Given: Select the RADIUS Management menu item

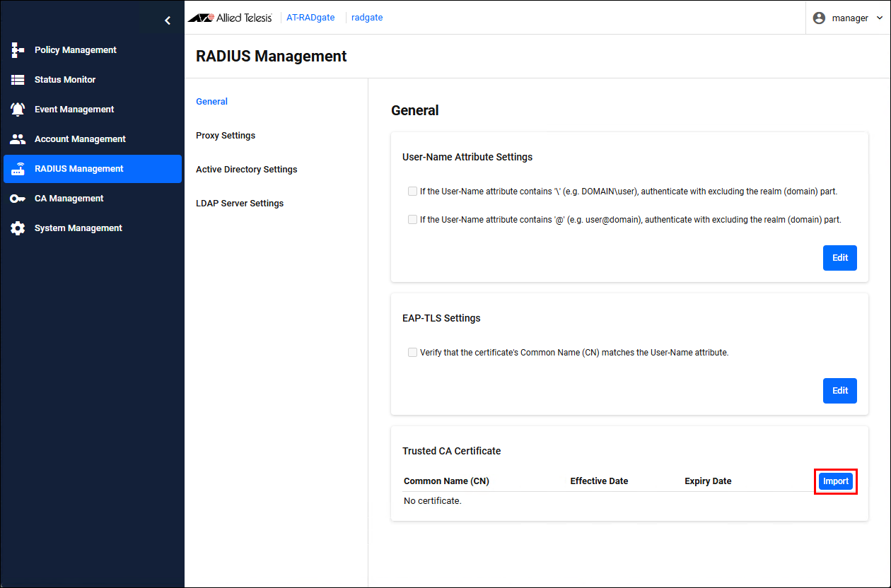Looking at the screenshot, I should [93, 169].
